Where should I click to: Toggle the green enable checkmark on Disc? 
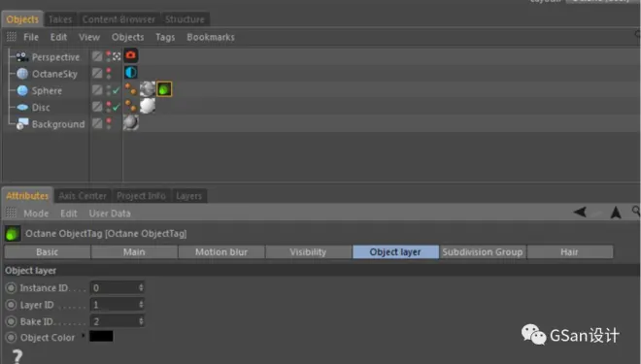117,107
